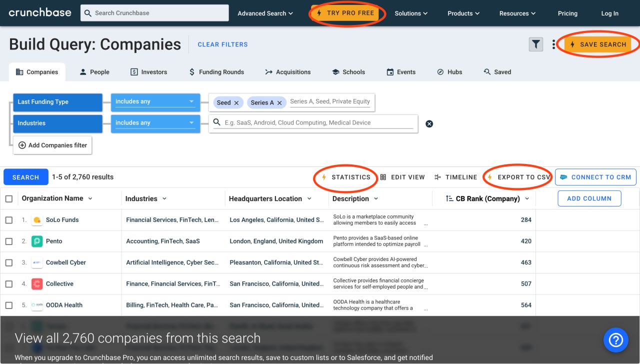Click the funding type filter input
The image size is (640, 364).
pos(330,102)
